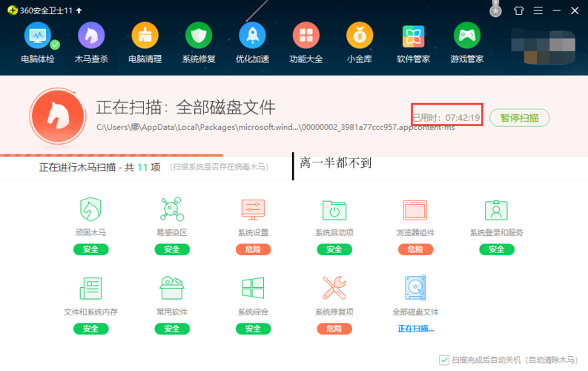Screen dimensions: 588x371
Task: Open the 电脑清理 cleanup icon
Action: point(145,36)
